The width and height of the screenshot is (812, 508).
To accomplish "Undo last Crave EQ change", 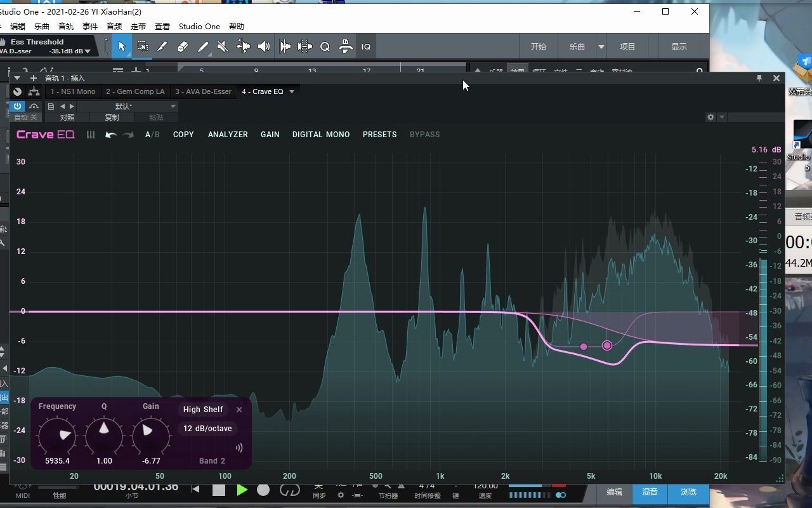I will pos(111,135).
